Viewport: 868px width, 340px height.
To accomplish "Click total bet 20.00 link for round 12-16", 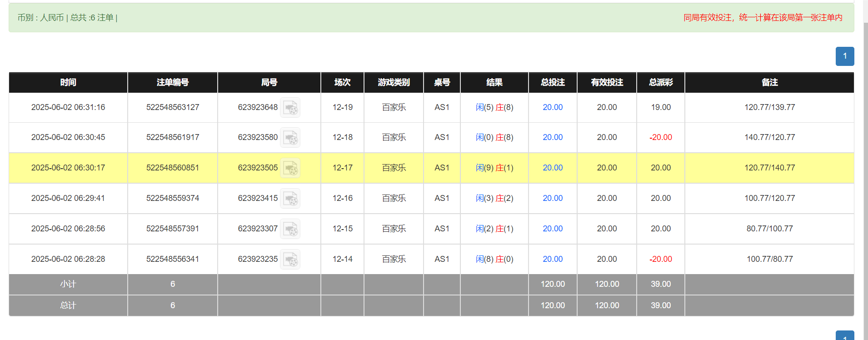I will click(x=552, y=198).
